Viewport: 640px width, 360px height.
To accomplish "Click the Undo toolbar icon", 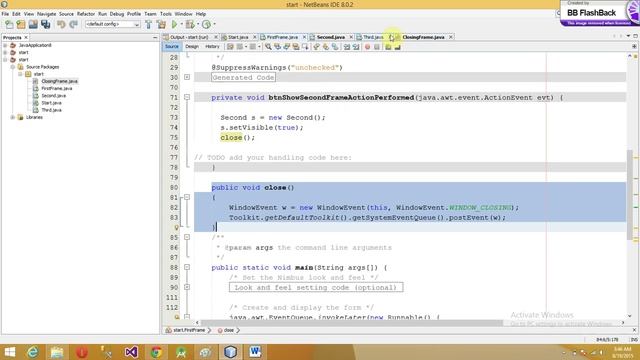I will (x=61, y=24).
